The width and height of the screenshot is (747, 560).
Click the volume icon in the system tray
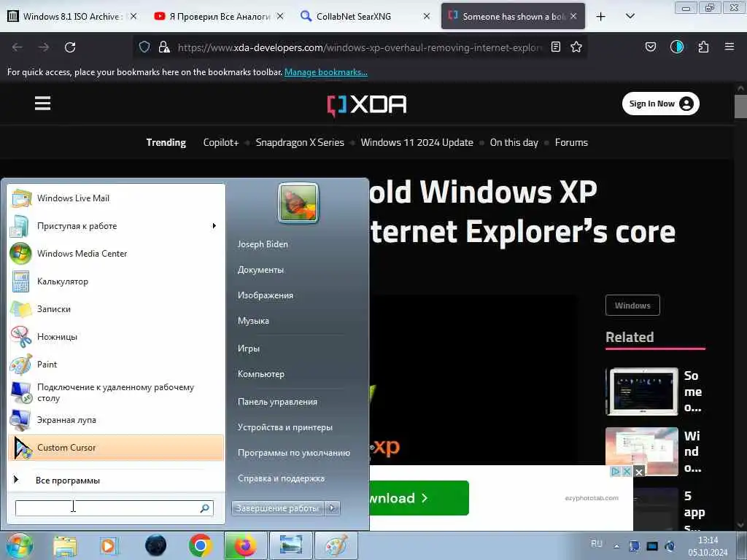point(670,546)
